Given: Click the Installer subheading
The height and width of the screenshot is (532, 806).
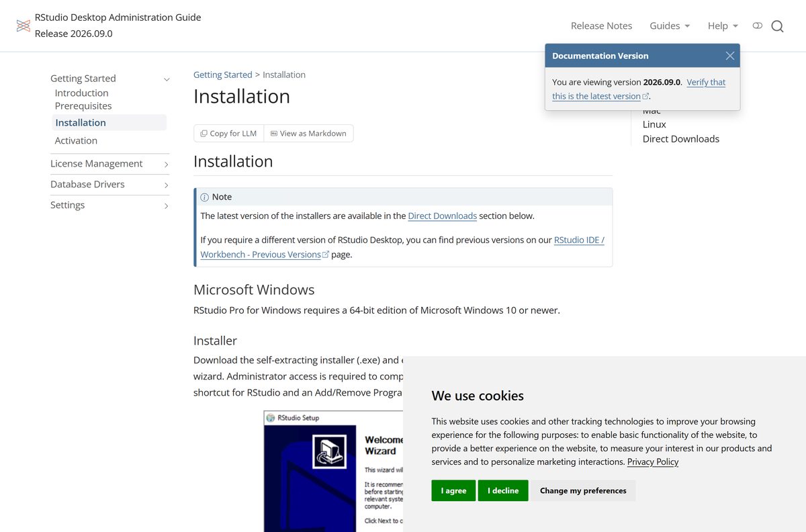Looking at the screenshot, I should 215,341.
